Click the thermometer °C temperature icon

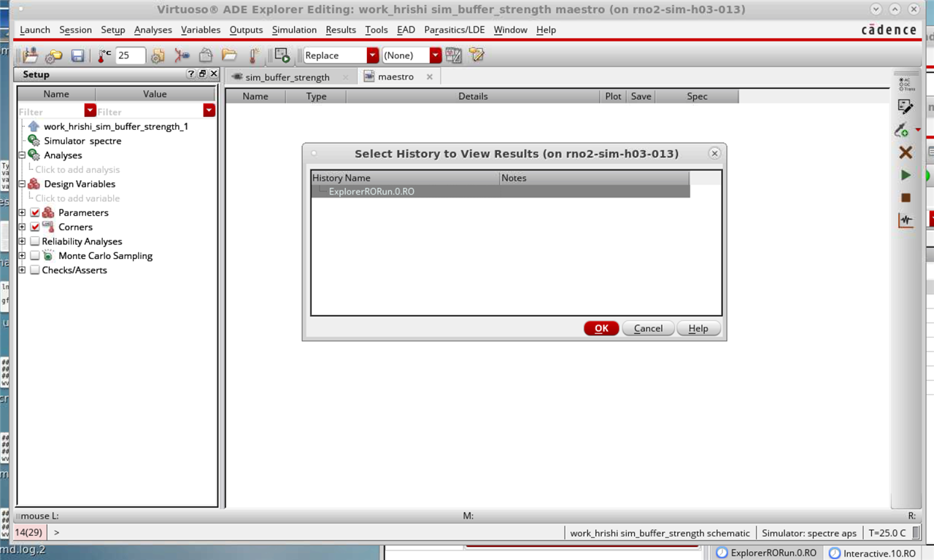point(104,55)
